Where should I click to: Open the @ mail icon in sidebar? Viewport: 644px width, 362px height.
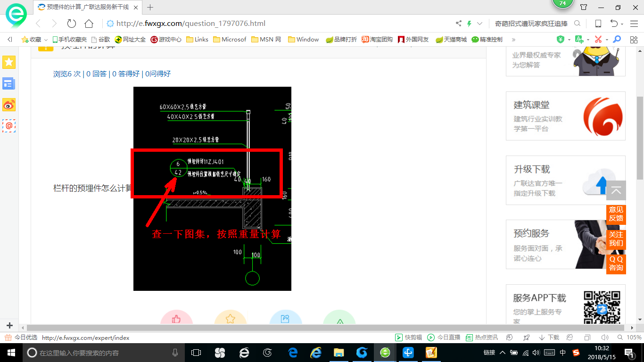coord(9,126)
